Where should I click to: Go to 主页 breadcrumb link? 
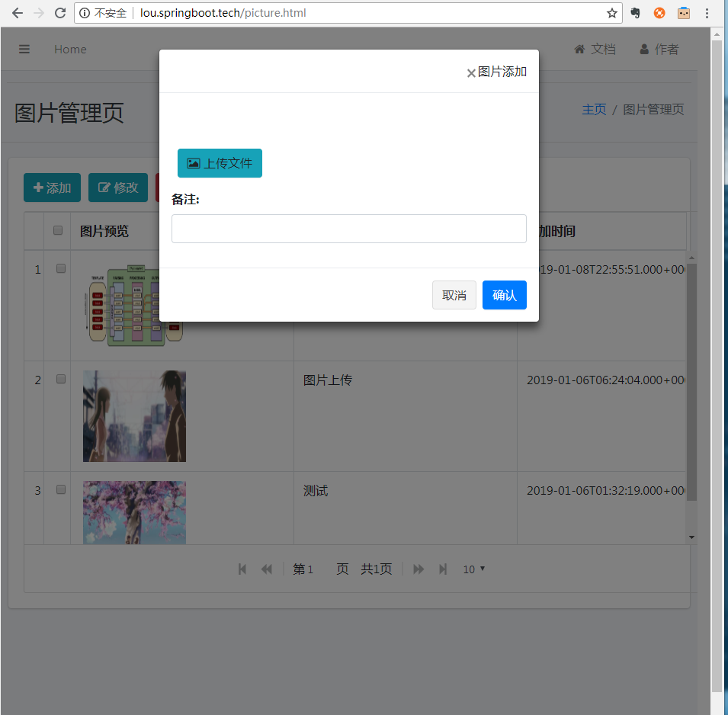594,110
